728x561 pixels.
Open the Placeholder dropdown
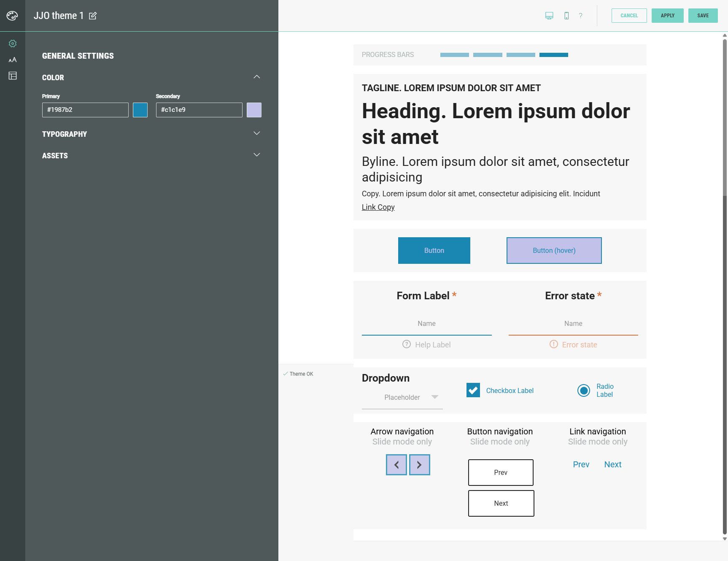tap(402, 397)
